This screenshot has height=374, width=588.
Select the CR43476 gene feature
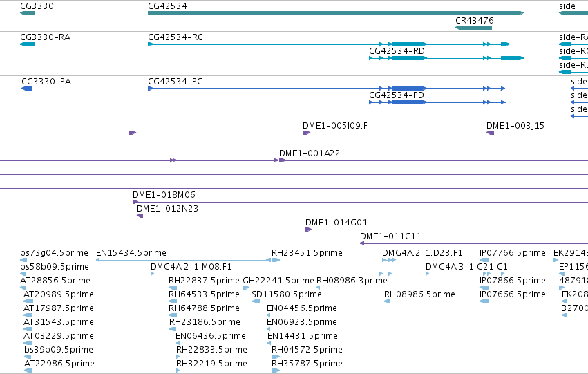[473, 28]
